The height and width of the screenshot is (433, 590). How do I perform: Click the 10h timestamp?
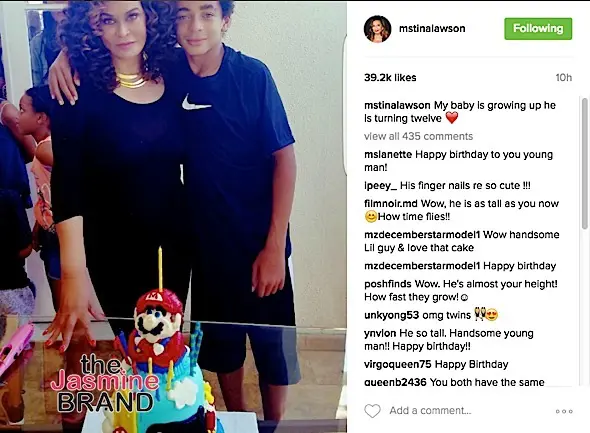tap(564, 77)
